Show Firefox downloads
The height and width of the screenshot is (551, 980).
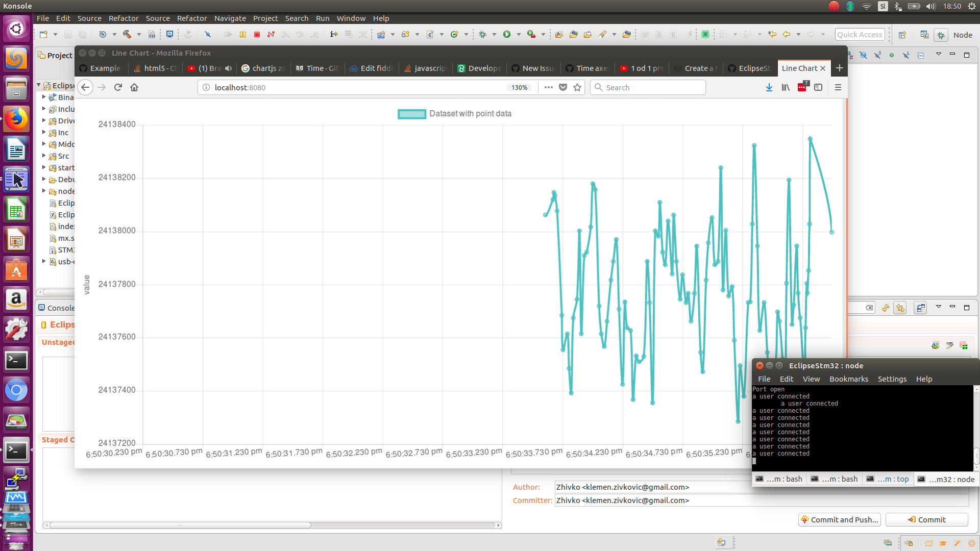click(769, 87)
